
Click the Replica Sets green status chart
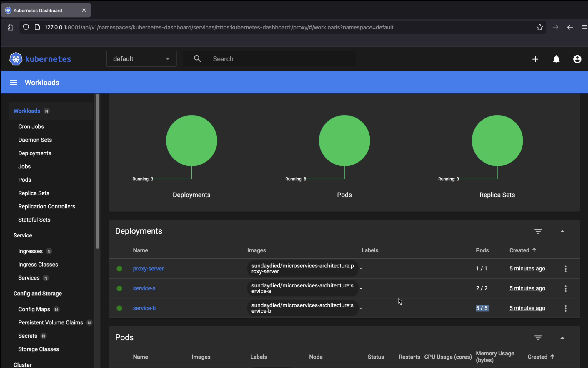click(x=497, y=140)
